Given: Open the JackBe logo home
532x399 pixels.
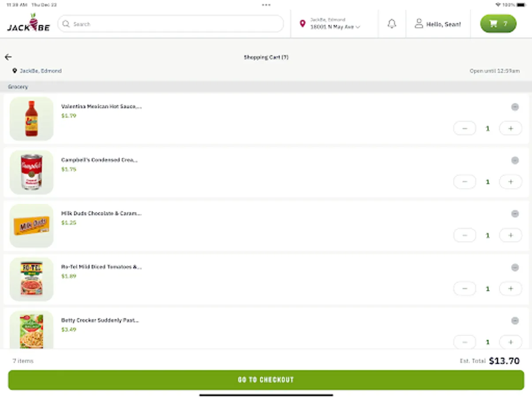Looking at the screenshot, I should [28, 23].
